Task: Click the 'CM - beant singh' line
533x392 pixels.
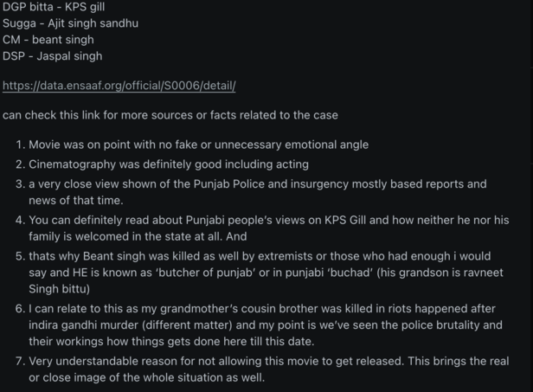Action: click(x=48, y=40)
